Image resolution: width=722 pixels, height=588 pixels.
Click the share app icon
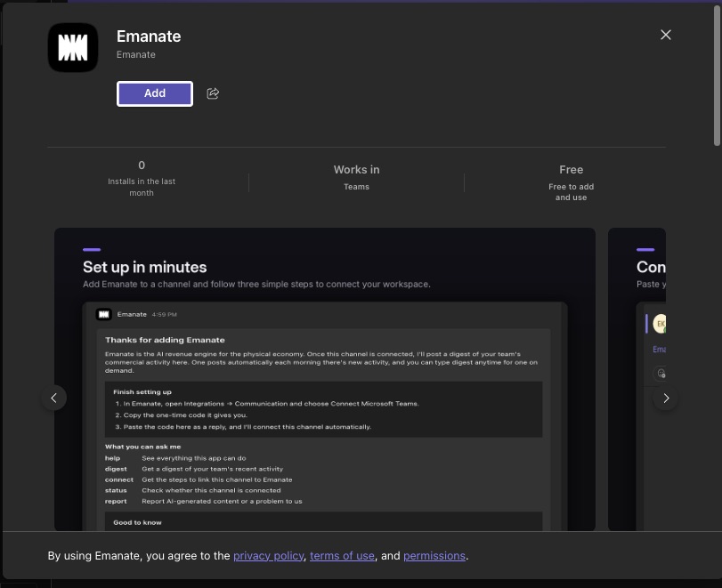point(213,93)
